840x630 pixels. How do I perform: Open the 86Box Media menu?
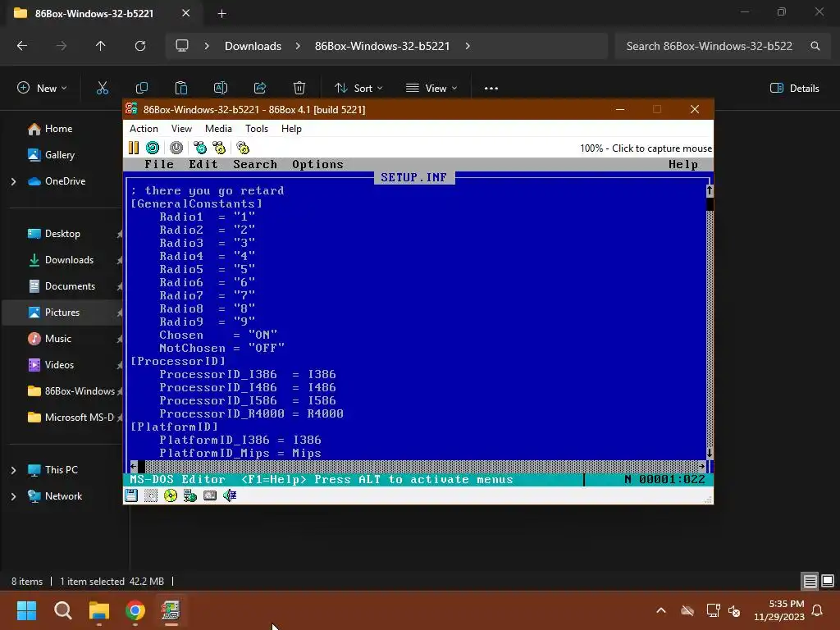point(218,129)
